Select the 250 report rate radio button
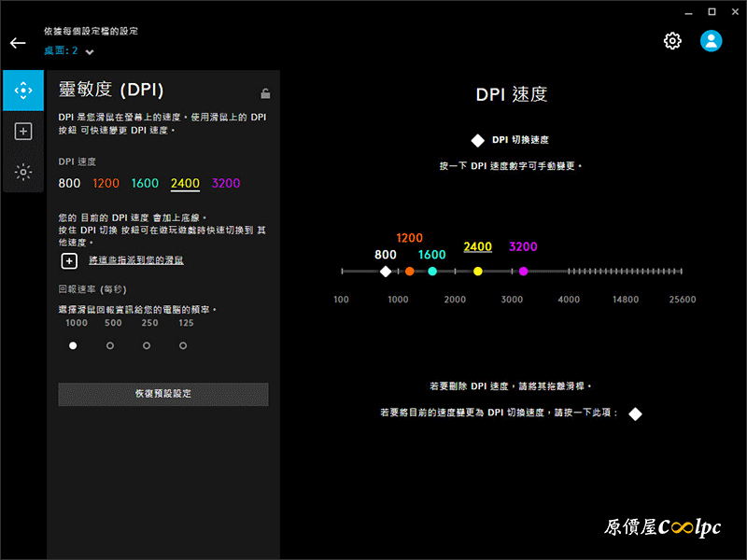Viewport: 747px width, 560px height. (x=147, y=345)
